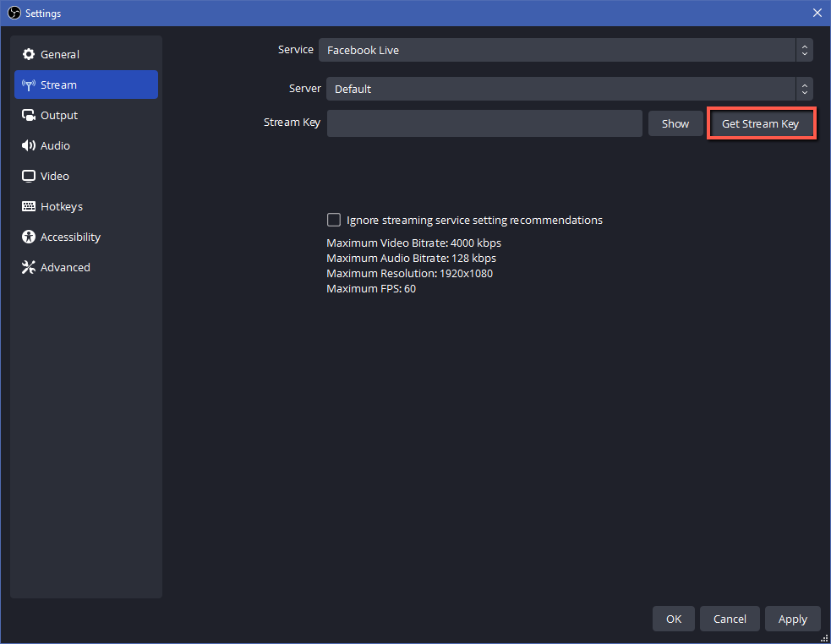Click the General gear icon in the sidebar

pos(29,54)
